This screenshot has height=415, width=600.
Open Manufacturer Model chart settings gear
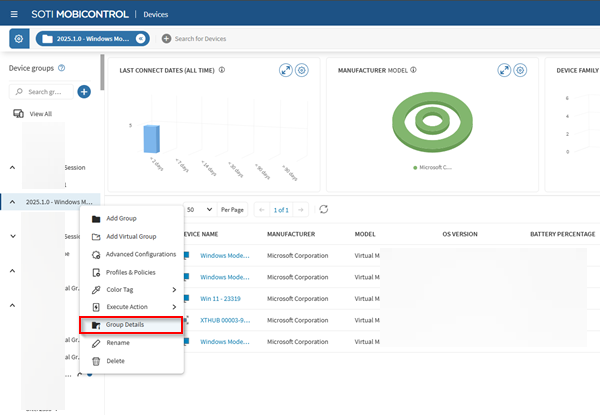[x=522, y=71]
